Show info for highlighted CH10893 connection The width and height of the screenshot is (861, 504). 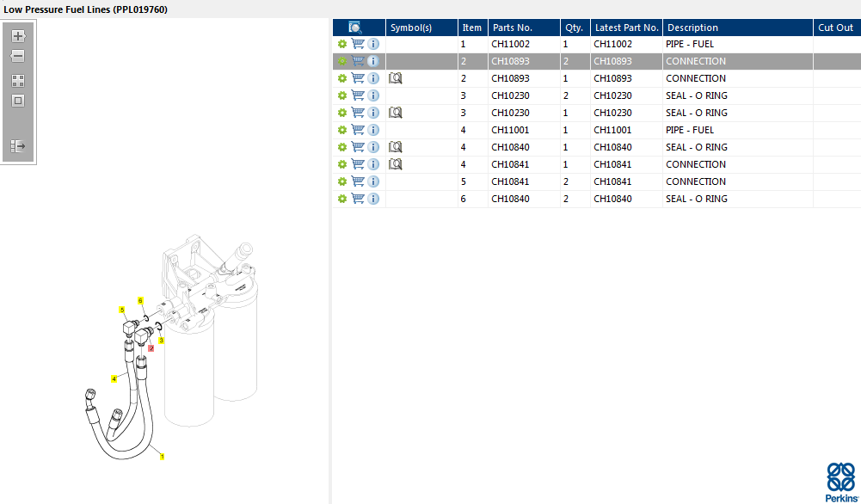click(373, 61)
